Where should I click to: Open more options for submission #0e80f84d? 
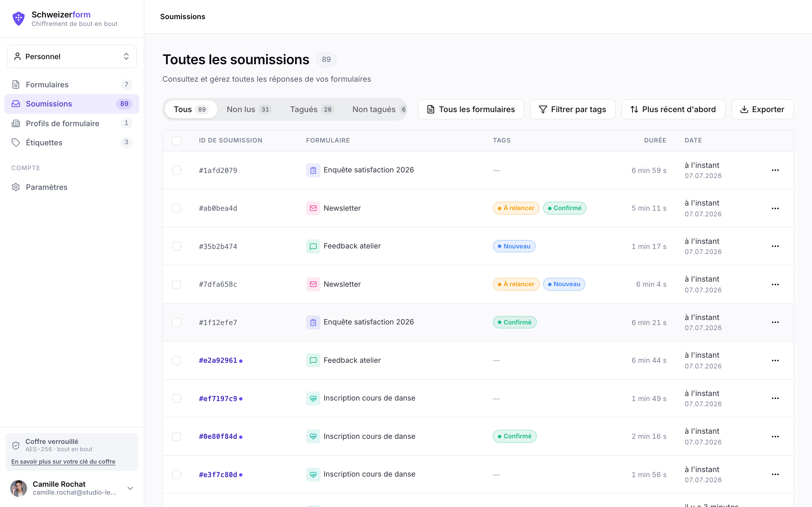coord(775,437)
